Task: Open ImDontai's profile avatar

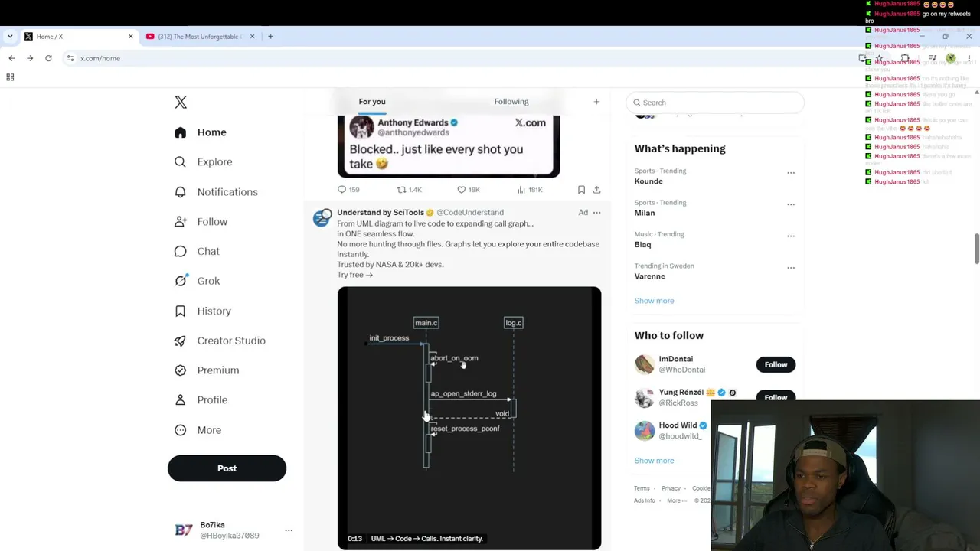Action: [645, 364]
